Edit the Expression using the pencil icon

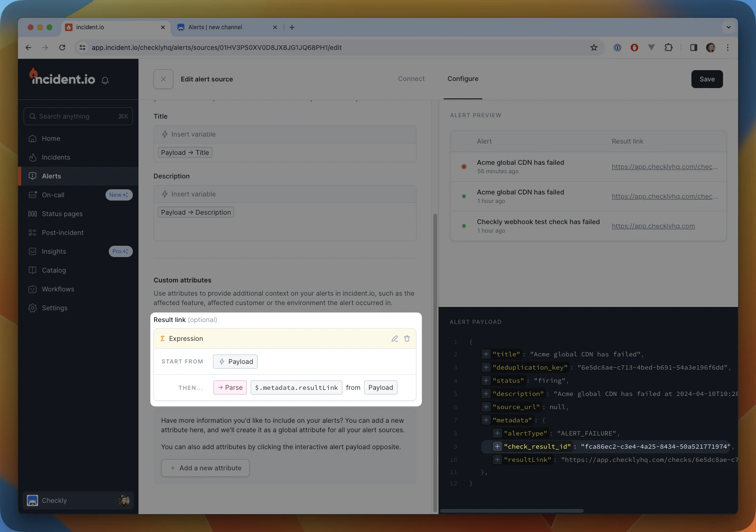click(x=395, y=339)
